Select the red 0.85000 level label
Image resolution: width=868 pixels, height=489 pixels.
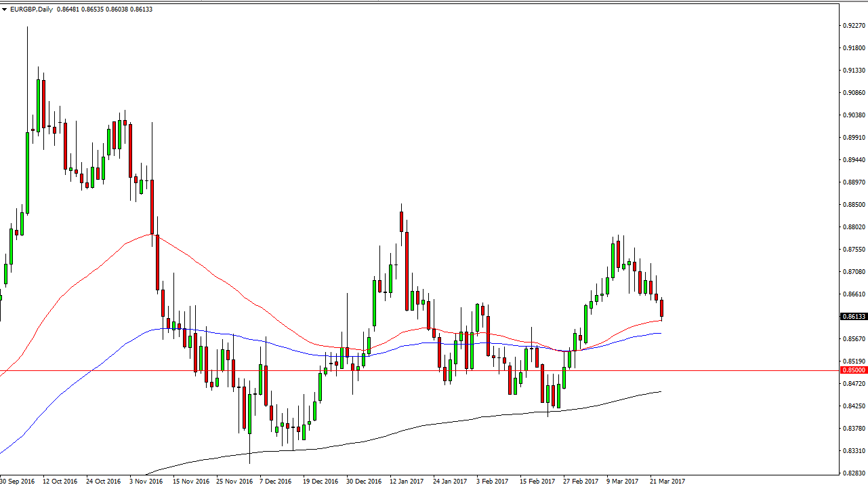pos(853,370)
